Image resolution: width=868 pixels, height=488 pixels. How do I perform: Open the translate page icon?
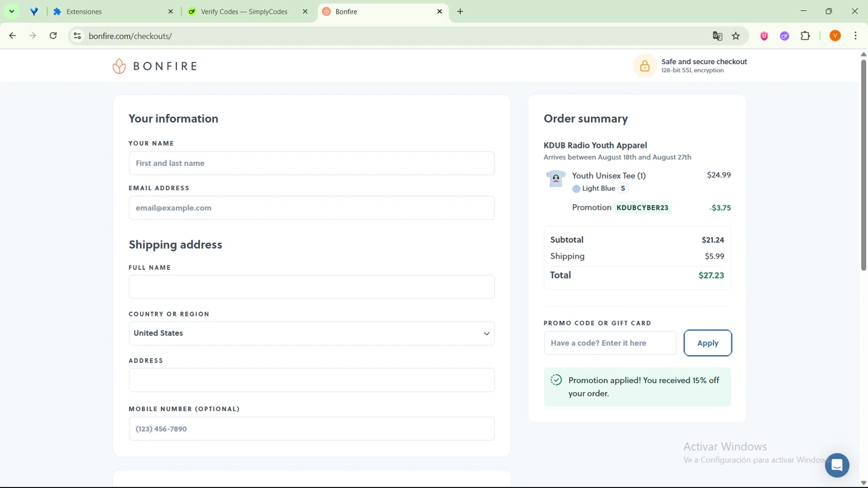coord(718,36)
